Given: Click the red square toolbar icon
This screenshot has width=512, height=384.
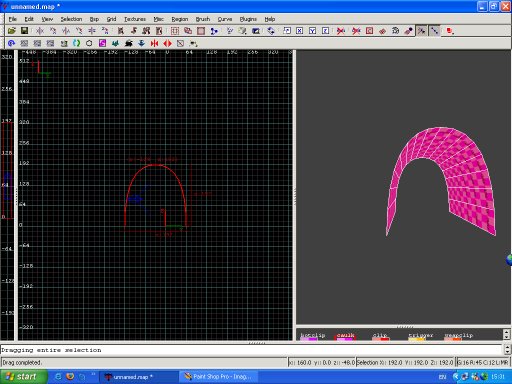Looking at the screenshot, I should (x=450, y=31).
